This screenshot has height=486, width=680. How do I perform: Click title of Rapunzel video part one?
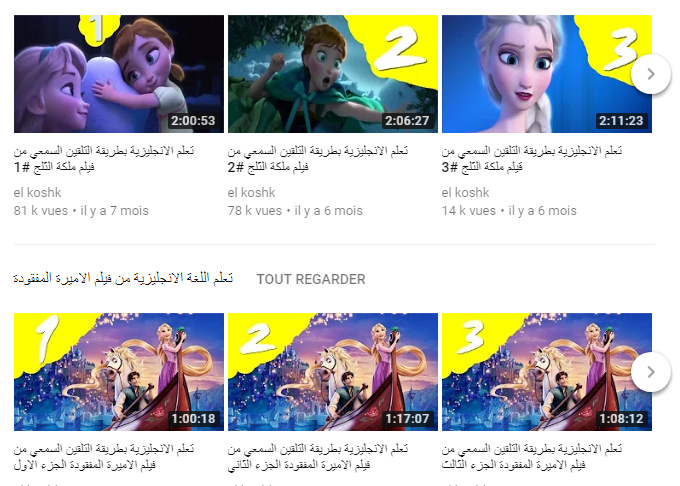(104, 457)
